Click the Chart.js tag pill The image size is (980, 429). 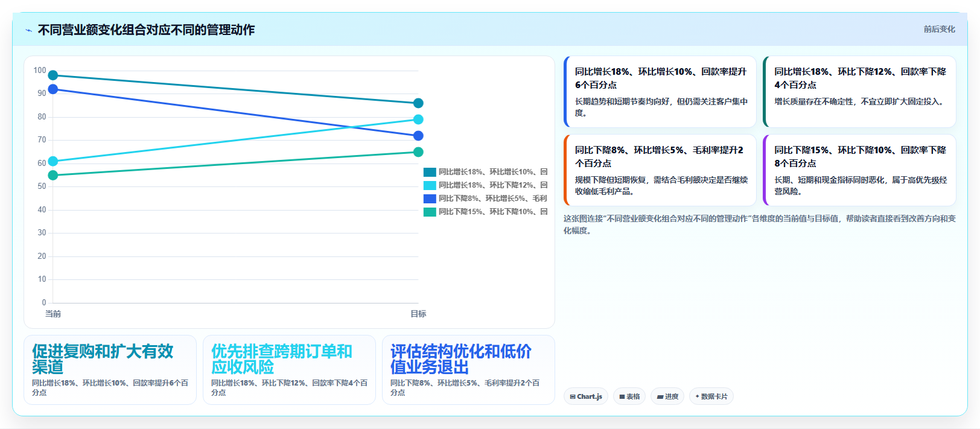pyautogui.click(x=585, y=396)
